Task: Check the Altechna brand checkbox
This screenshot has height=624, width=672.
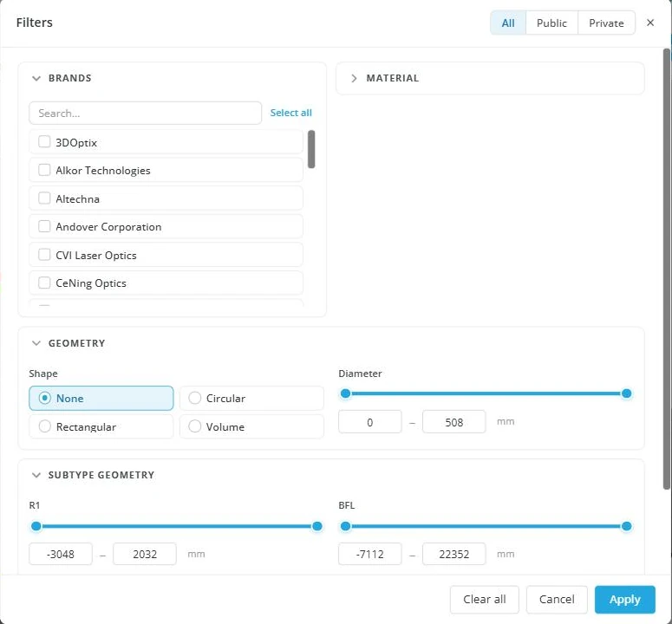Action: (x=44, y=198)
